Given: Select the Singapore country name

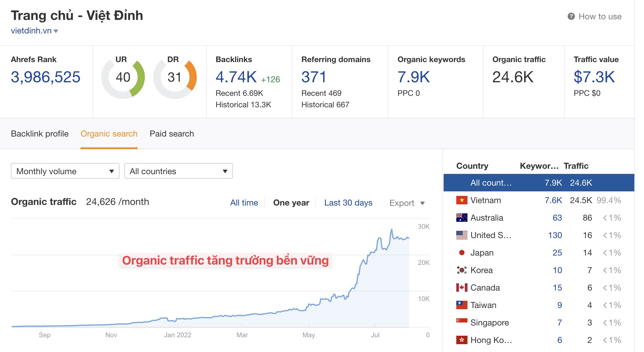Looking at the screenshot, I should (x=489, y=323).
